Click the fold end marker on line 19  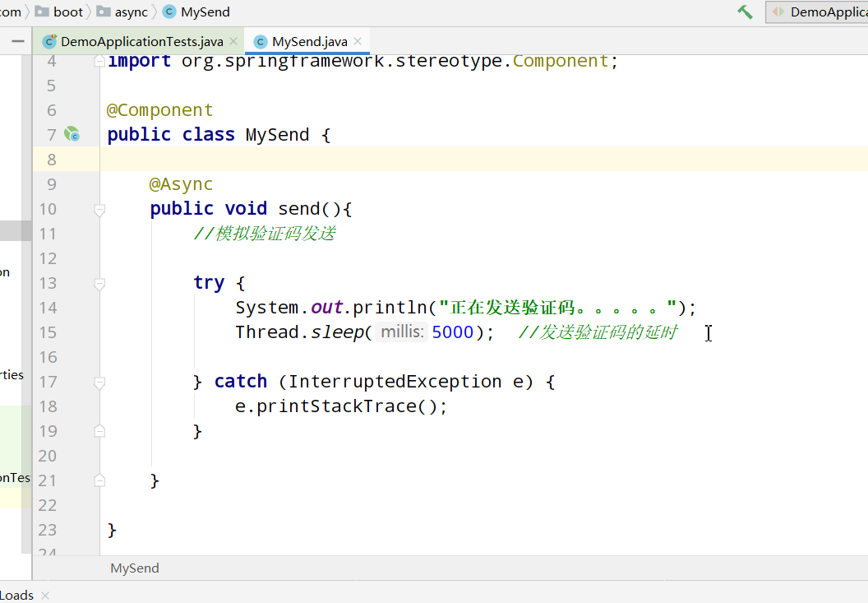click(x=99, y=431)
